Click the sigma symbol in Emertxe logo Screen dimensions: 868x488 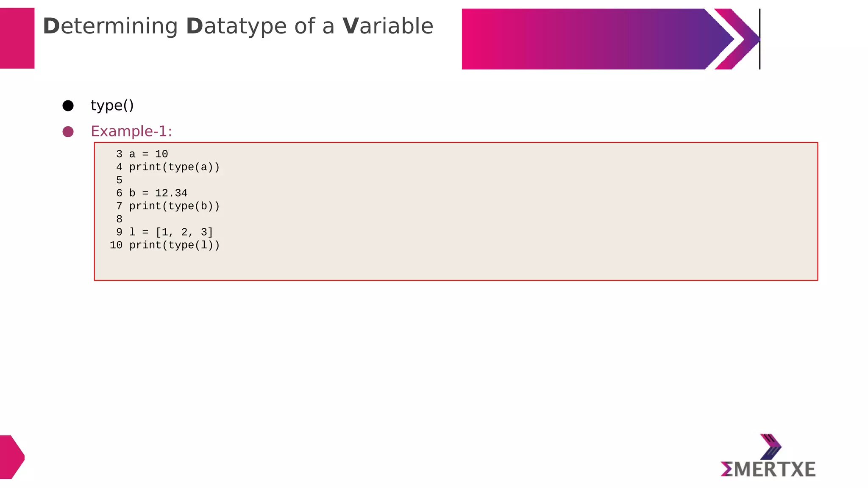726,469
